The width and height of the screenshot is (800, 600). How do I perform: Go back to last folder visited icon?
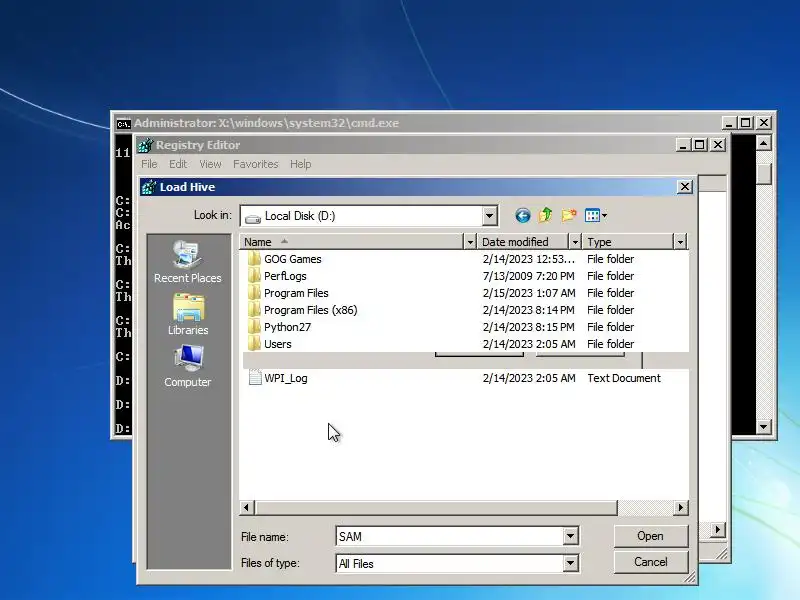coord(522,215)
